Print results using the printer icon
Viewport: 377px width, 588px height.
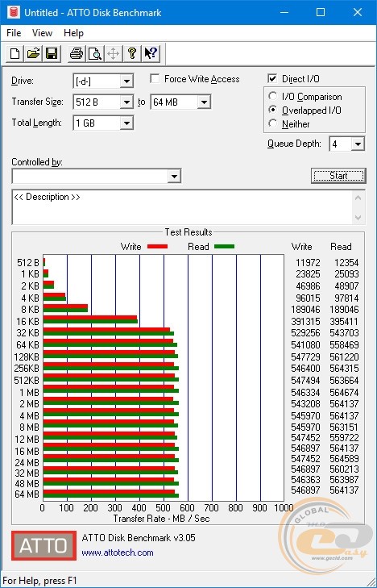[x=77, y=54]
